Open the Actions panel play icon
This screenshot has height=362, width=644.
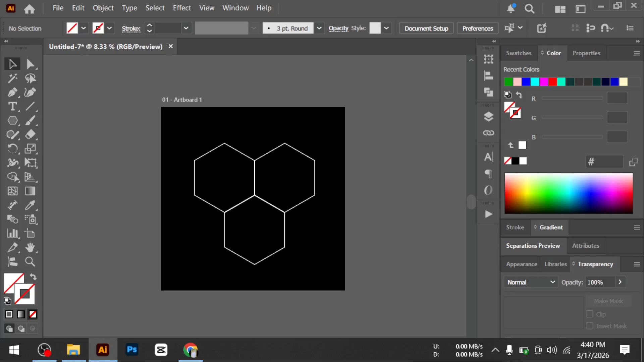click(488, 214)
